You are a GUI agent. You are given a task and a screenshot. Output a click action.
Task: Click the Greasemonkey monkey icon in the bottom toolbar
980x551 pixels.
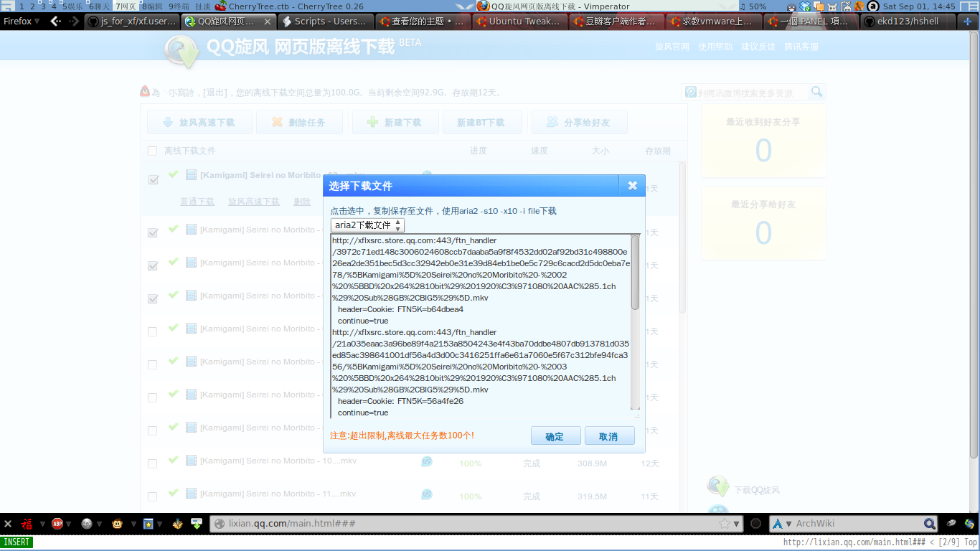click(117, 524)
